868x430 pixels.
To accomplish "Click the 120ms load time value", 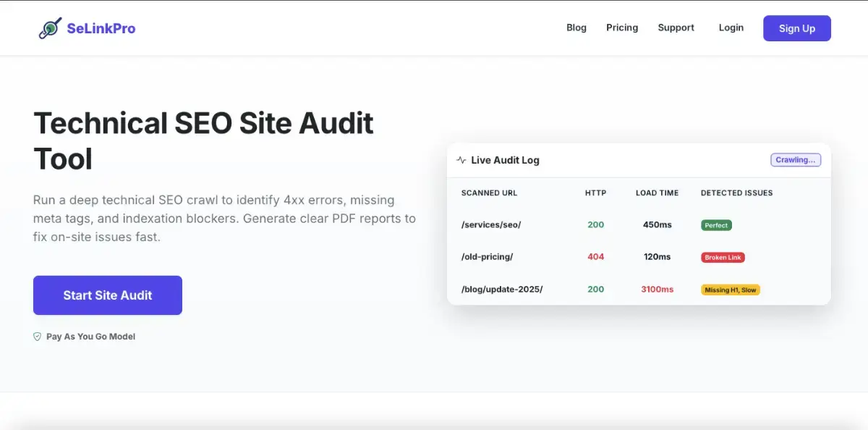I will pyautogui.click(x=657, y=257).
